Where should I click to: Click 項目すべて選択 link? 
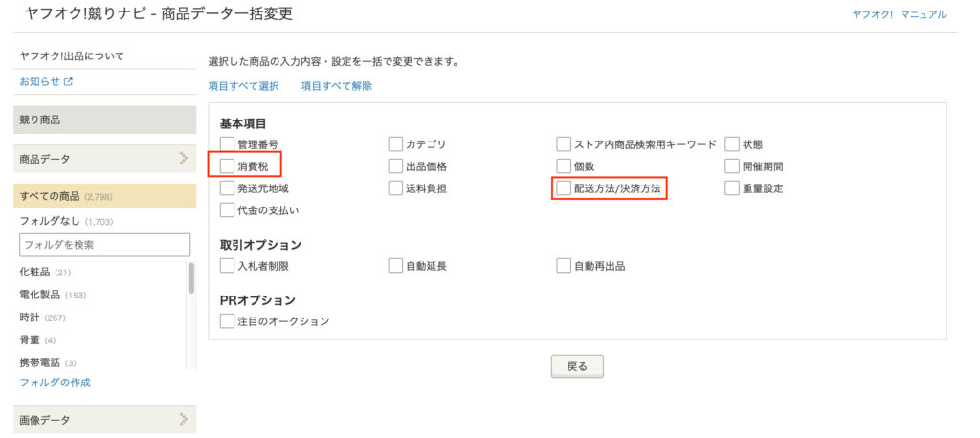(243, 86)
